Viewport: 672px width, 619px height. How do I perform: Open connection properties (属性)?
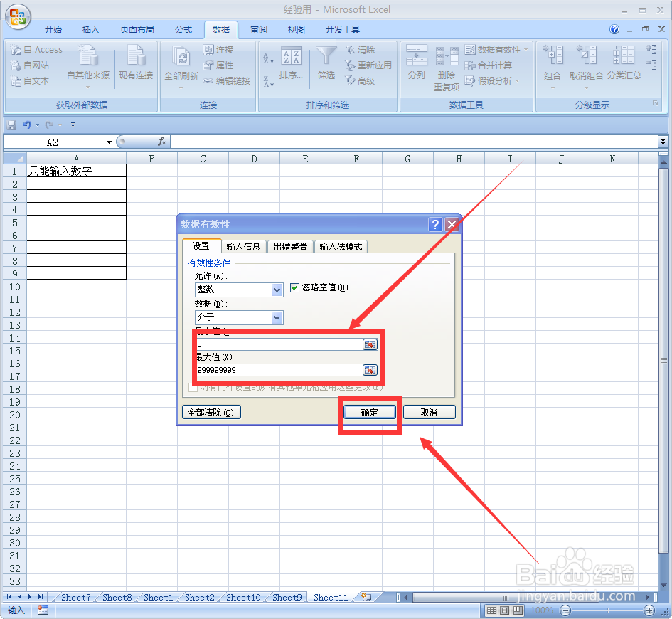pos(218,65)
